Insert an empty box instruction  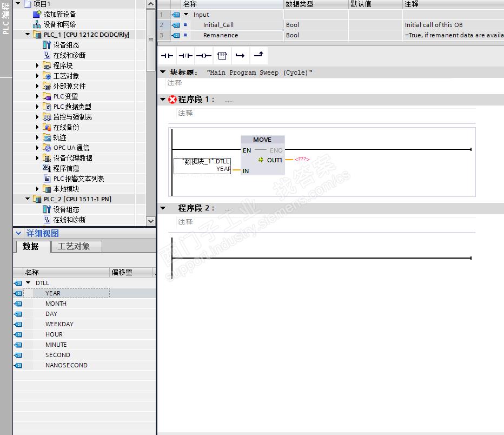tap(222, 56)
